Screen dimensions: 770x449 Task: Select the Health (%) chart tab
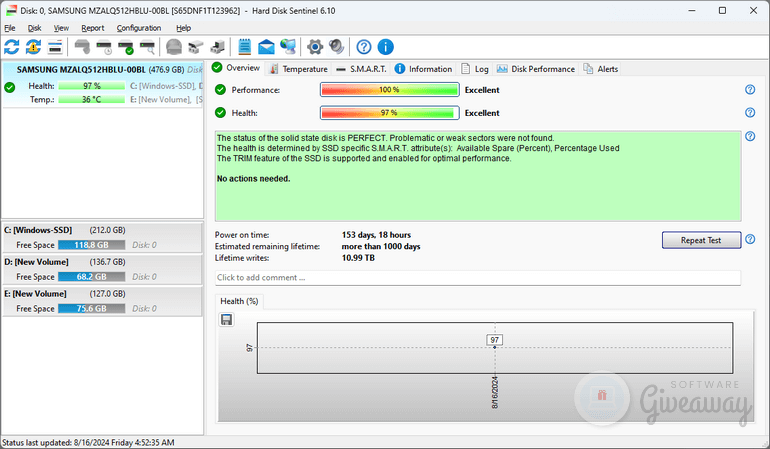239,301
